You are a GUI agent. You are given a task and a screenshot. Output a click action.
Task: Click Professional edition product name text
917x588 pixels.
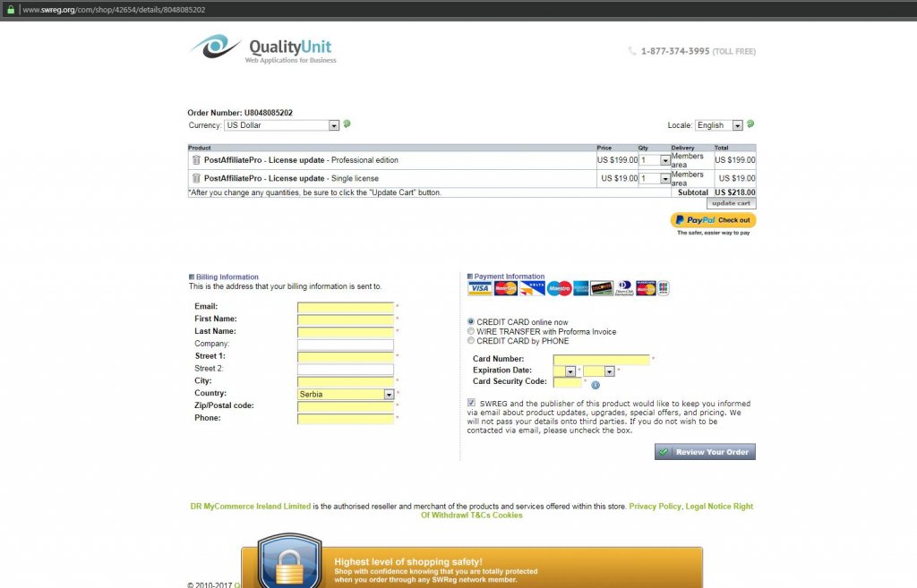tap(301, 159)
